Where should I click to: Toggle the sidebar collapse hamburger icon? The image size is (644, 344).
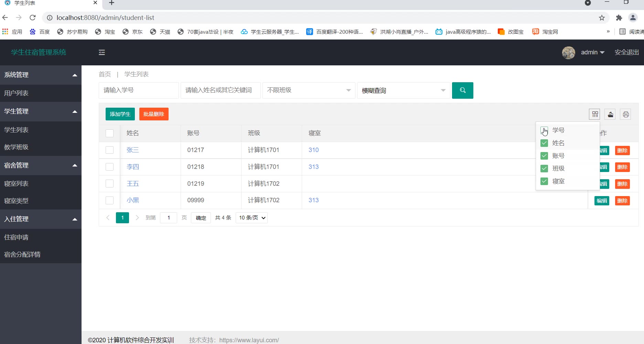[x=102, y=52]
